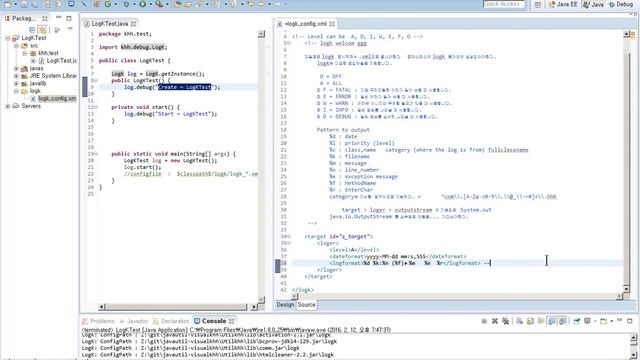Toggle Link with Editor in Package Explorer
640x360 pixels.
(42, 29)
